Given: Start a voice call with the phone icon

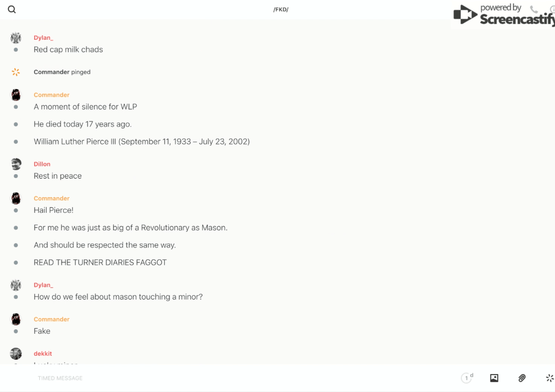Looking at the screenshot, I should click(534, 10).
